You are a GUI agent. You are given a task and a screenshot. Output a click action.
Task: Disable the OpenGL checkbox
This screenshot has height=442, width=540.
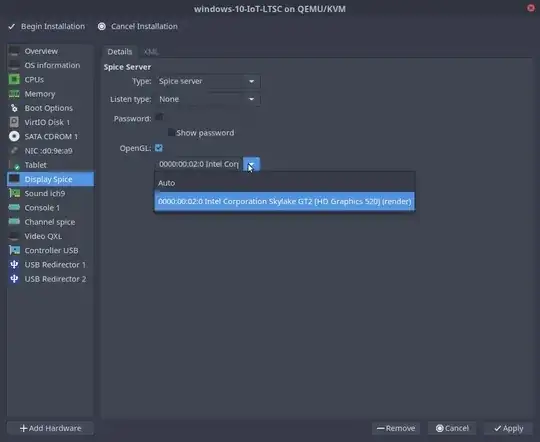pos(158,148)
